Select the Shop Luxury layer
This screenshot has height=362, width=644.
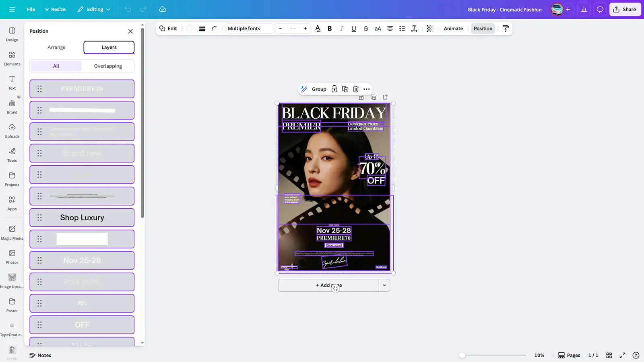click(x=82, y=218)
